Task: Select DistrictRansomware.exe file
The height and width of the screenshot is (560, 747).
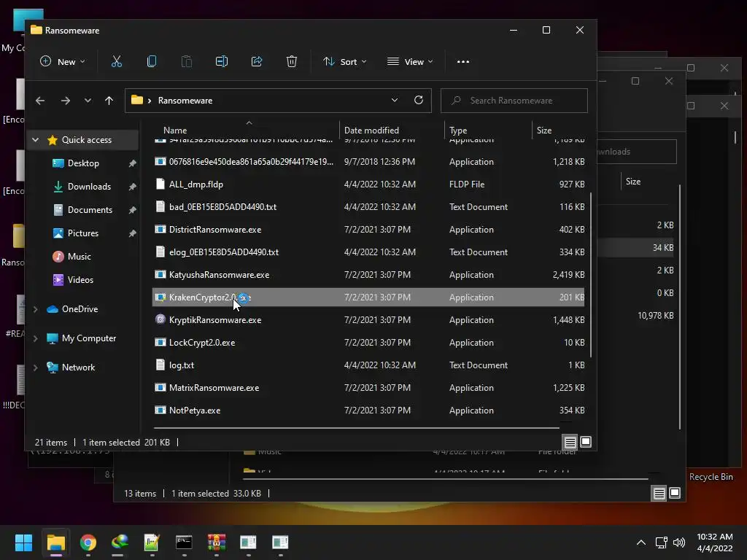Action: [368, 230]
